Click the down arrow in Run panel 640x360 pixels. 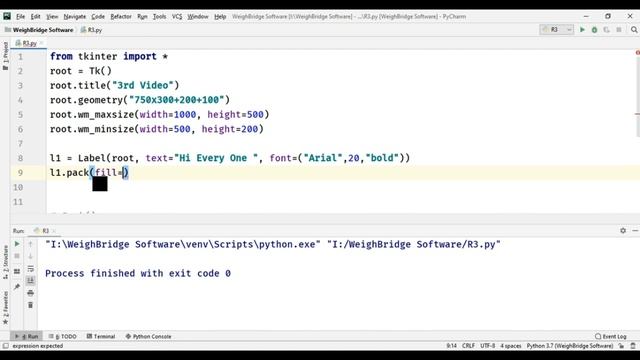point(30,256)
